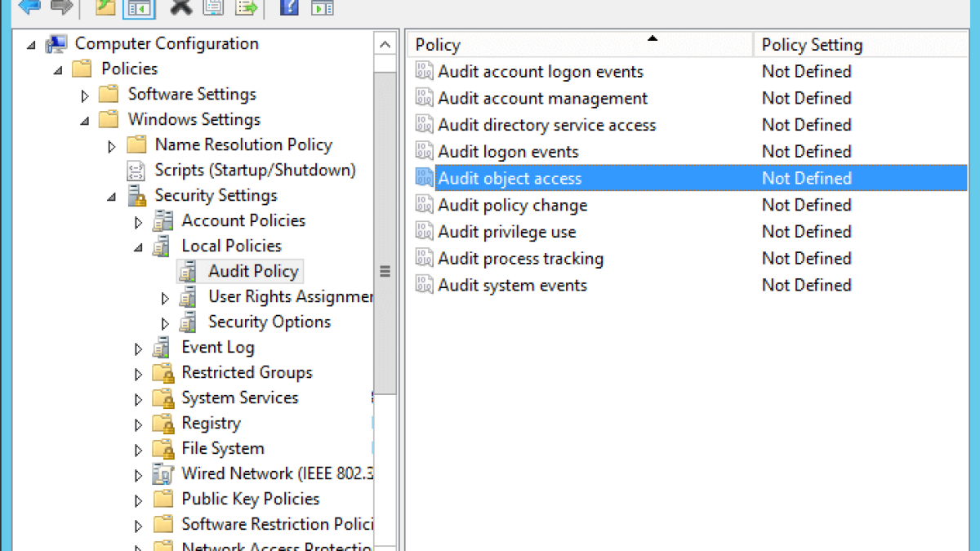Toggle the Show/Hide Action Pane toolbar icon
This screenshot has width=980, height=551.
322,7
